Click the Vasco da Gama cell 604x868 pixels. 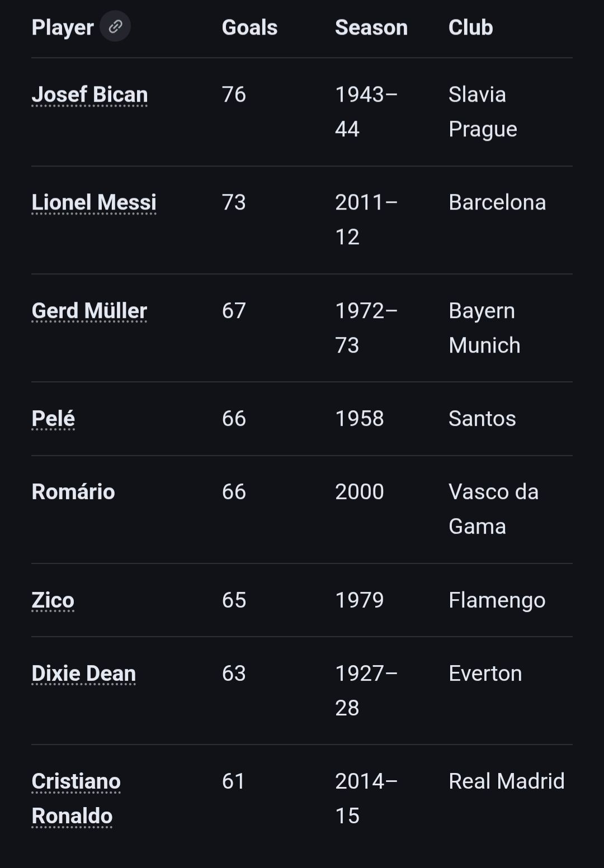[x=493, y=509]
